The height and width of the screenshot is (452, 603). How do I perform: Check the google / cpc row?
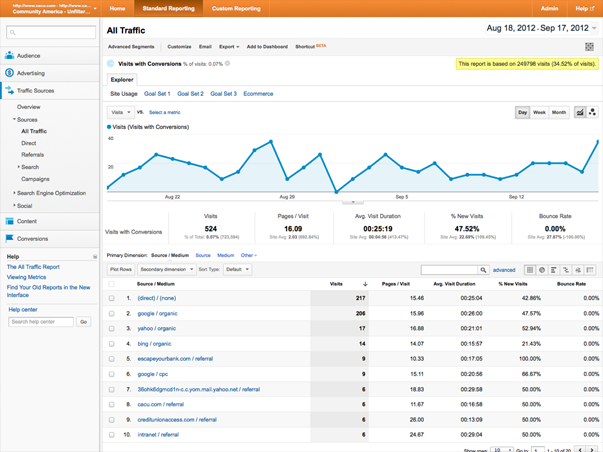pyautogui.click(x=112, y=374)
